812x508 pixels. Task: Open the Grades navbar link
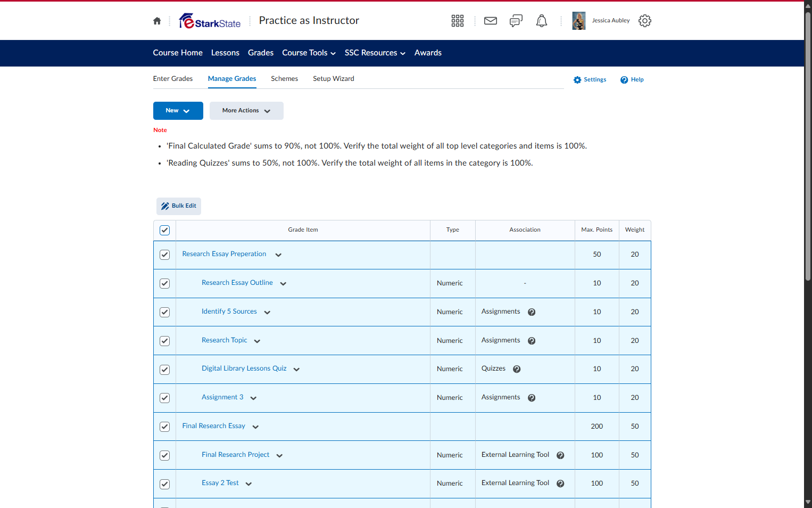coord(261,53)
